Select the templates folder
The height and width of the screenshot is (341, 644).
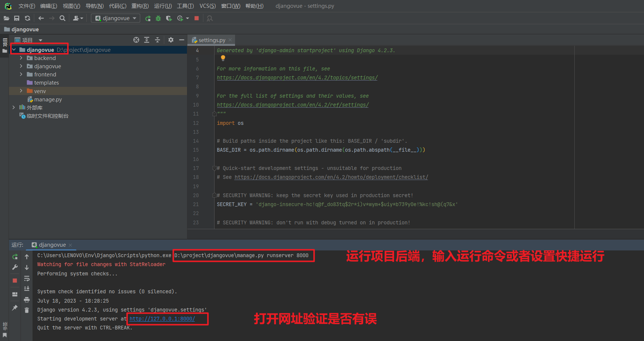click(47, 83)
